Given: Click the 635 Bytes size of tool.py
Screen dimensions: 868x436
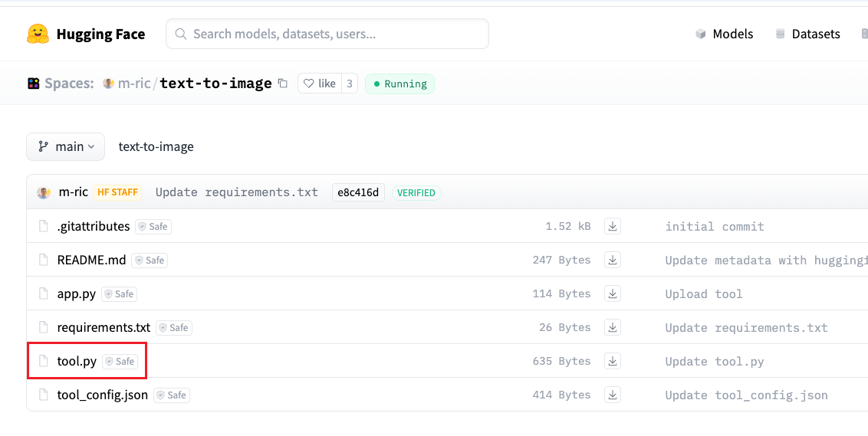Looking at the screenshot, I should (x=561, y=362).
